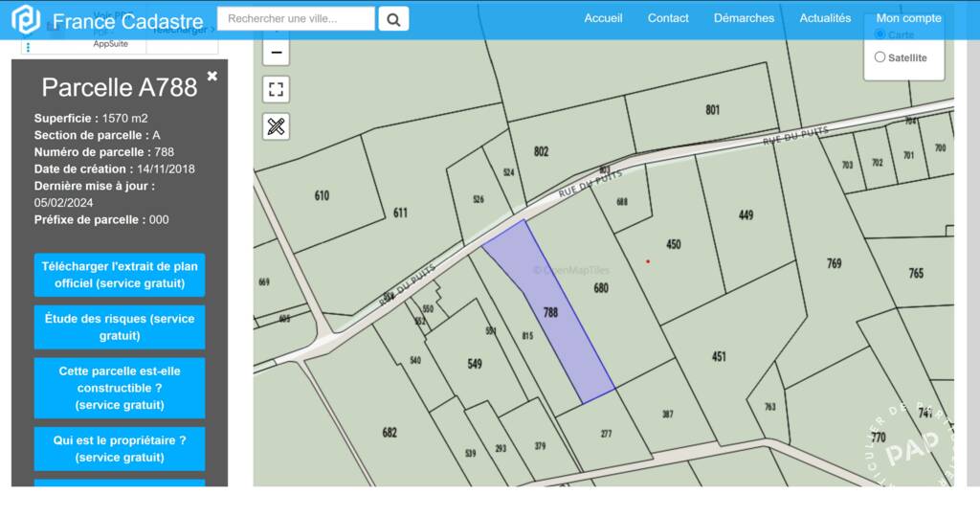Select parcel 770 on the map
This screenshot has width=980, height=517.
click(879, 437)
